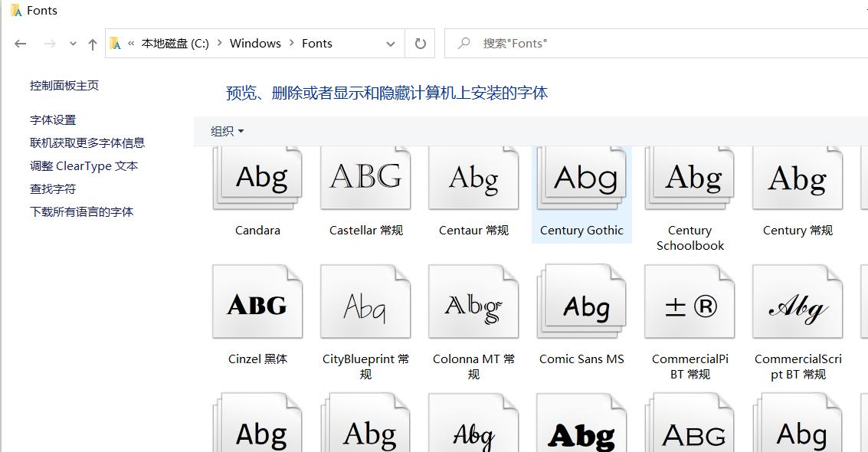Navigate to Windows in the breadcrumb path
868x452 pixels.
(x=255, y=44)
